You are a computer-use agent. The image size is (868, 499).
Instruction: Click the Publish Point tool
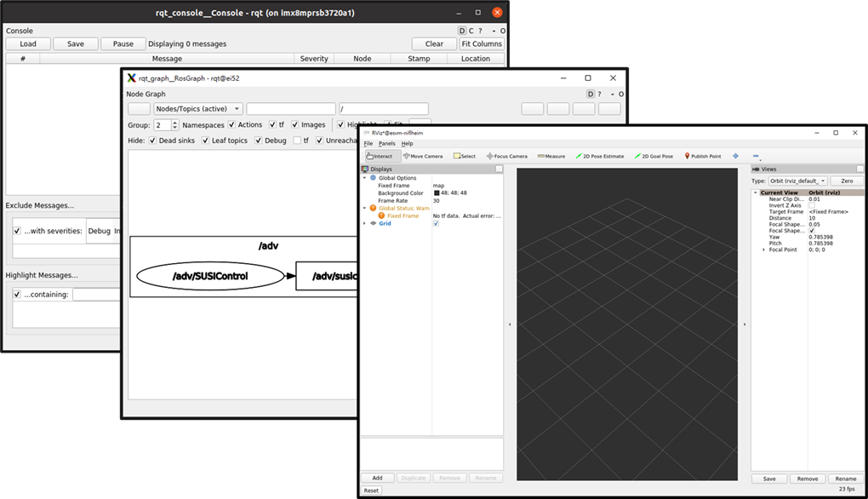pyautogui.click(x=702, y=156)
